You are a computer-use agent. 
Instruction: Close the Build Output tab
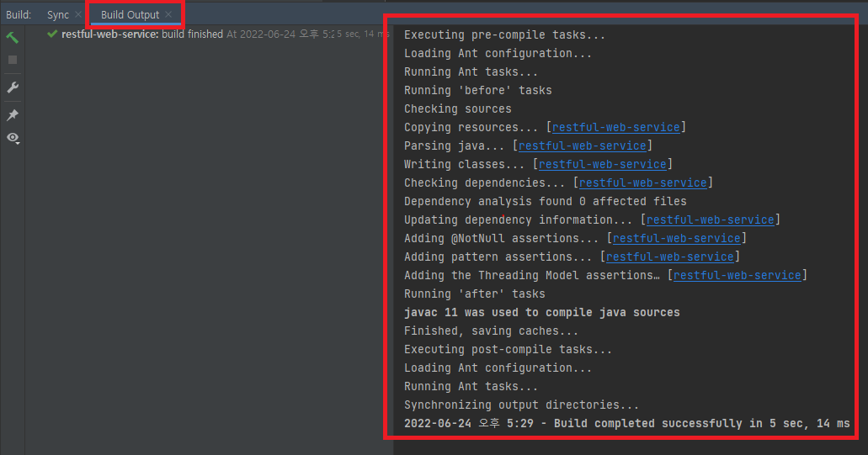(168, 14)
